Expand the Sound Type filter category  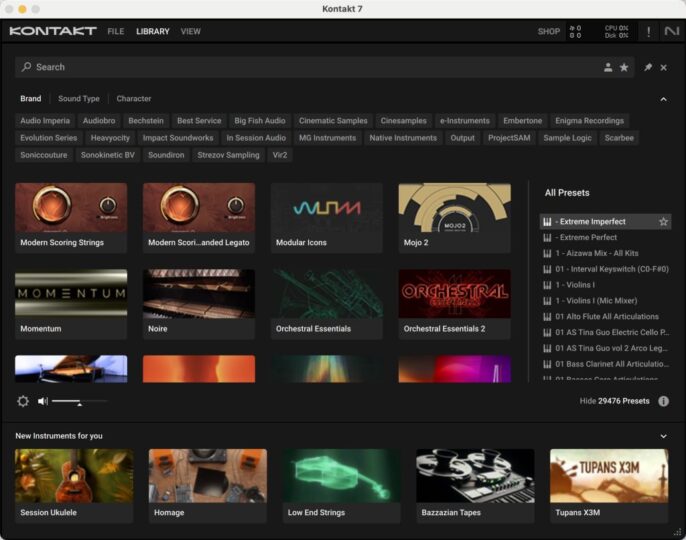(79, 99)
